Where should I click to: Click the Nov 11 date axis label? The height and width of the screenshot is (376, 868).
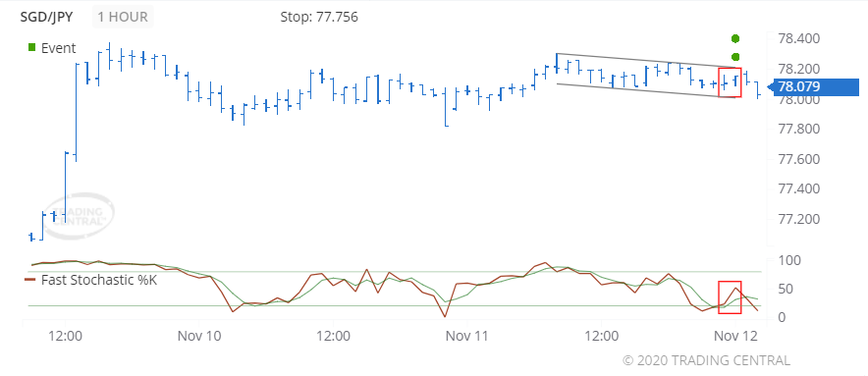pyautogui.click(x=466, y=336)
